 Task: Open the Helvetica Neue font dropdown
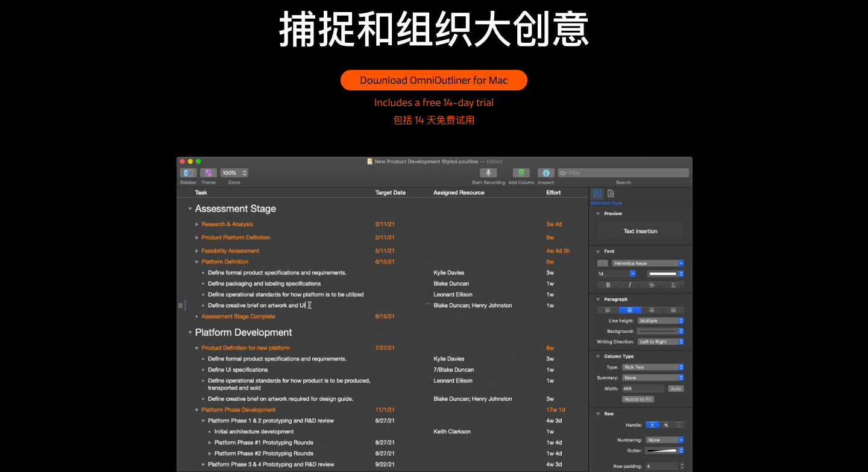tap(647, 263)
